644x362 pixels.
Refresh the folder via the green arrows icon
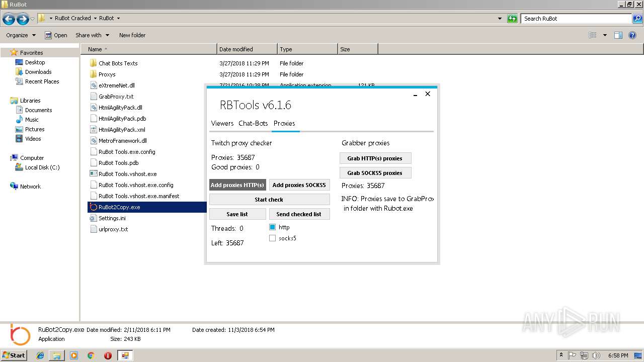[512, 19]
